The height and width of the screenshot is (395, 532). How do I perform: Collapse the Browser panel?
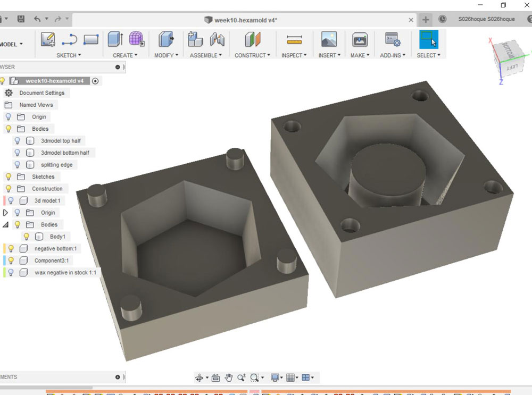[118, 67]
